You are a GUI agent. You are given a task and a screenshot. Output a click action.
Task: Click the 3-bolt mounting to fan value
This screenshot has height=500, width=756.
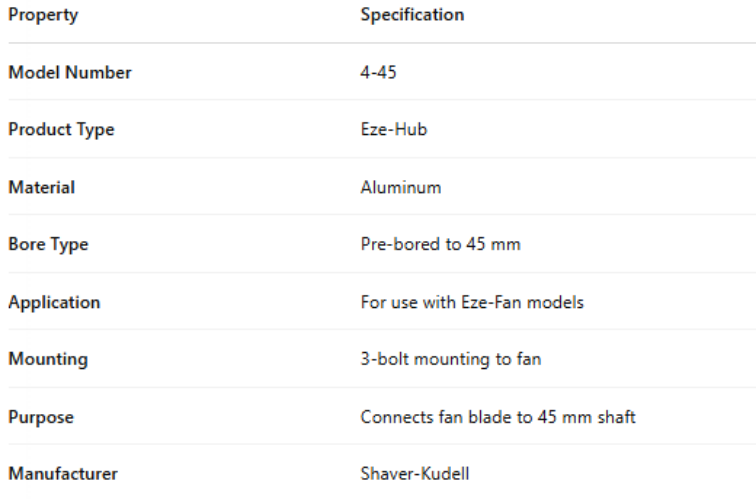point(451,359)
